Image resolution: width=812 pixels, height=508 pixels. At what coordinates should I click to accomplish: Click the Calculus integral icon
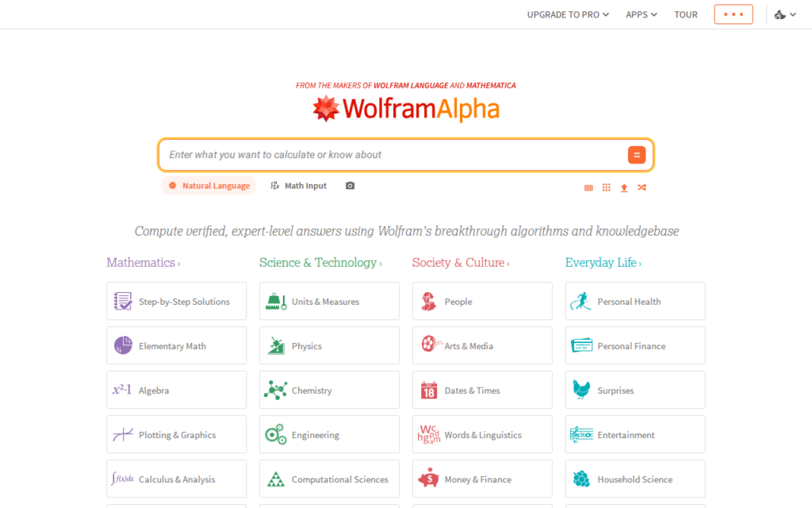coord(123,479)
